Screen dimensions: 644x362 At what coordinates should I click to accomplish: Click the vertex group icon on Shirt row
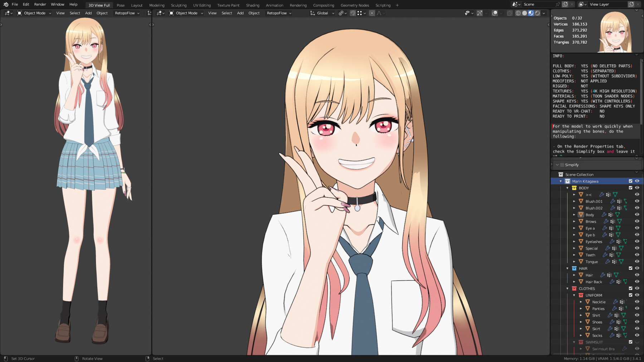(617, 315)
